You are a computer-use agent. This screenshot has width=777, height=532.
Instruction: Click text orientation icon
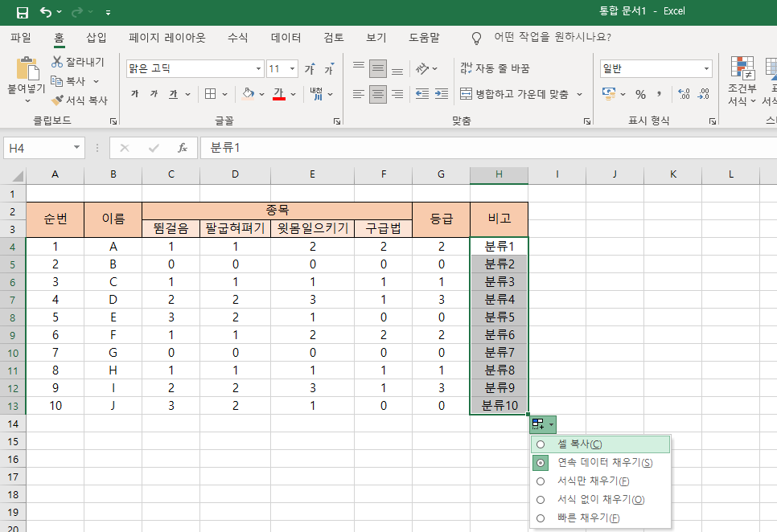[x=421, y=68]
